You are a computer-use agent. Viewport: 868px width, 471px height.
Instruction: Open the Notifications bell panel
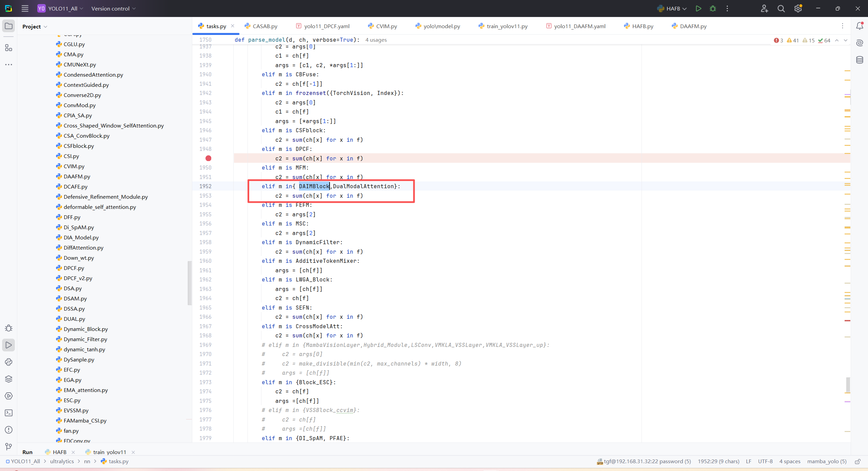(860, 26)
